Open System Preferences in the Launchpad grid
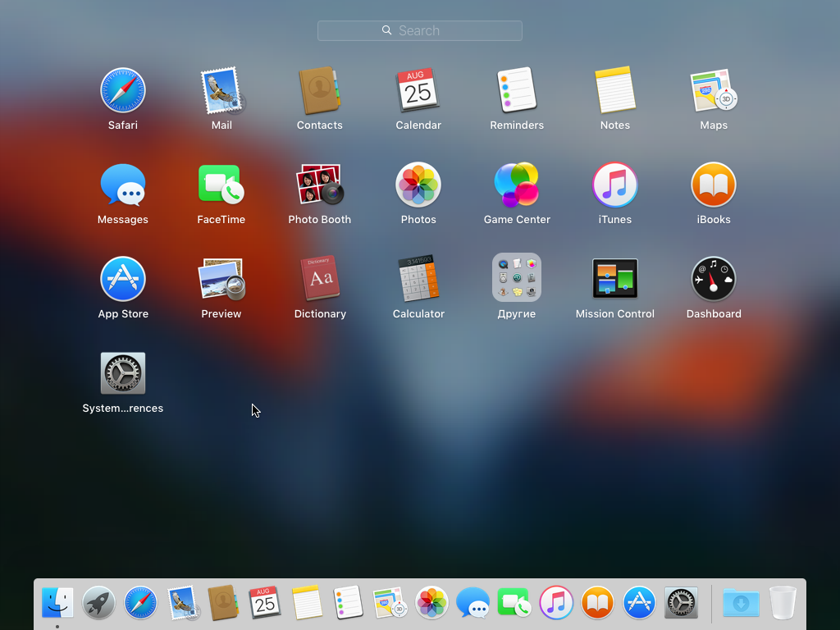This screenshot has height=630, width=840. [x=123, y=373]
